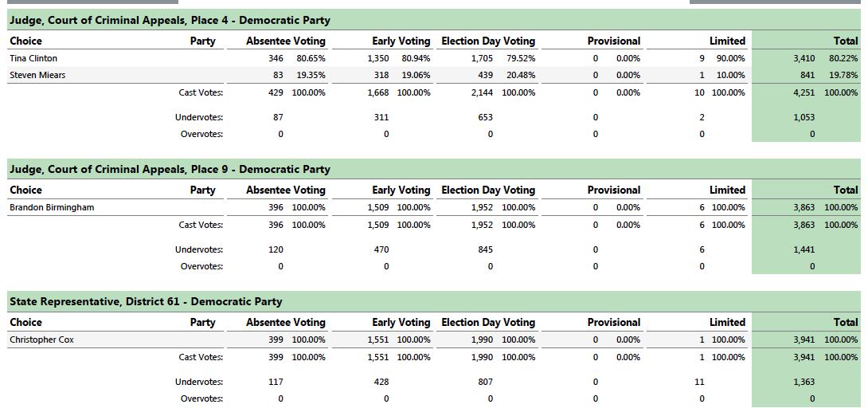
Task: Click the gray bar at top right
Action: click(775, 2)
